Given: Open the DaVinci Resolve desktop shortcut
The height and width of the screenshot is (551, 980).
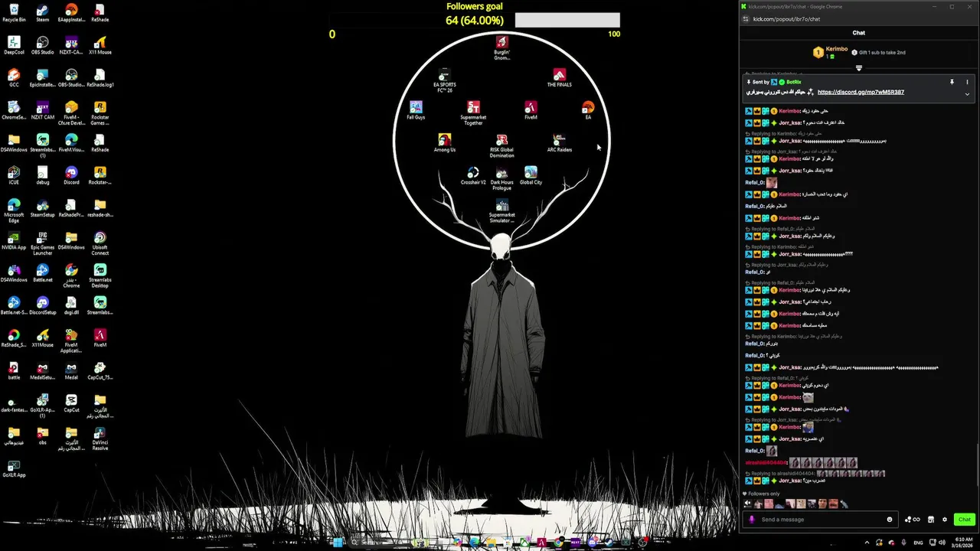Looking at the screenshot, I should pyautogui.click(x=100, y=439).
